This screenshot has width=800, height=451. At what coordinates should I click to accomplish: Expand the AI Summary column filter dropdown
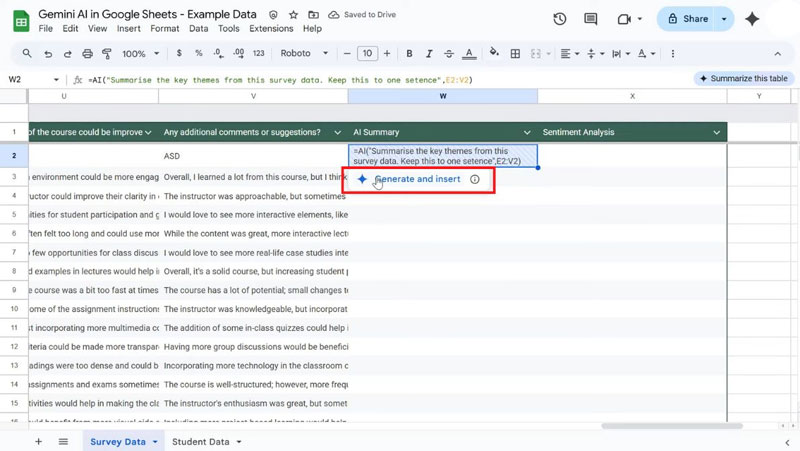(x=527, y=132)
